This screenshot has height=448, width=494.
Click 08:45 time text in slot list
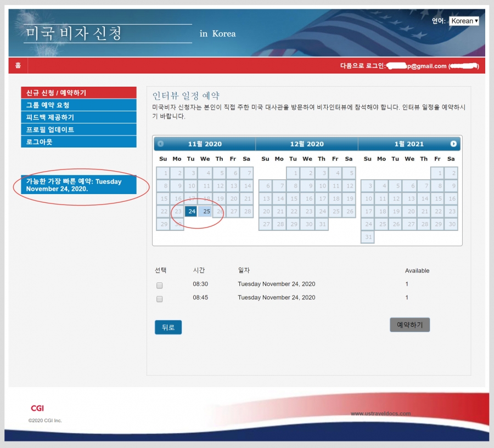200,298
